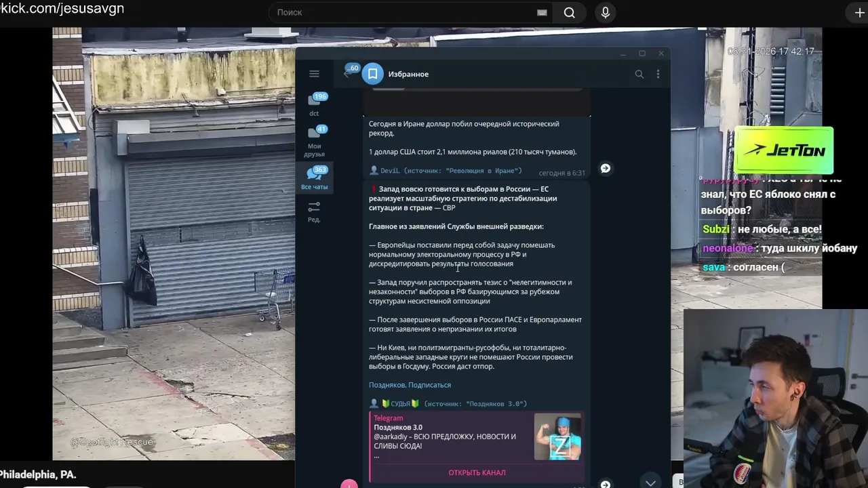Image resolution: width=868 pixels, height=488 pixels.
Task: Click the Запад вовсю готовится к выборам headline
Action: (x=463, y=199)
